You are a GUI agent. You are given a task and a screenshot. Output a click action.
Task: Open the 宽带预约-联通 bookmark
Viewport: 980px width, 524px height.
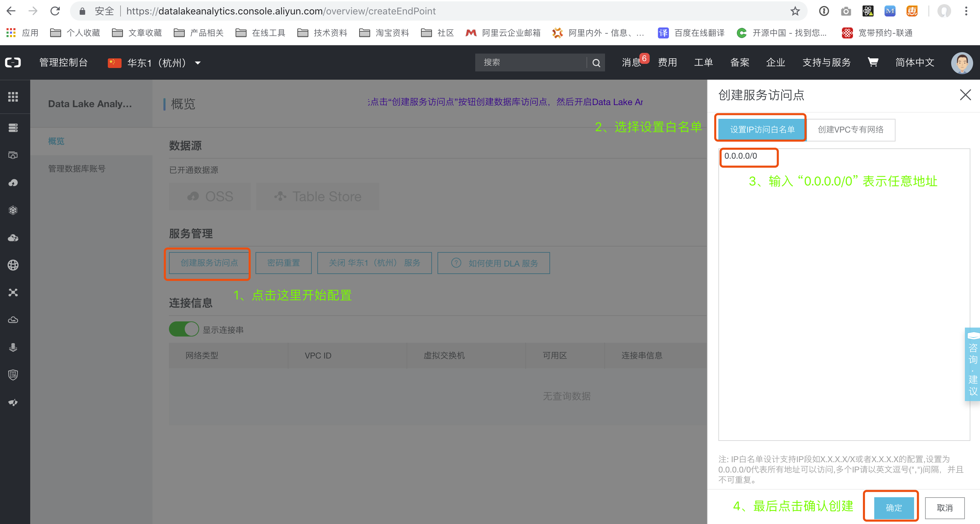click(x=877, y=33)
